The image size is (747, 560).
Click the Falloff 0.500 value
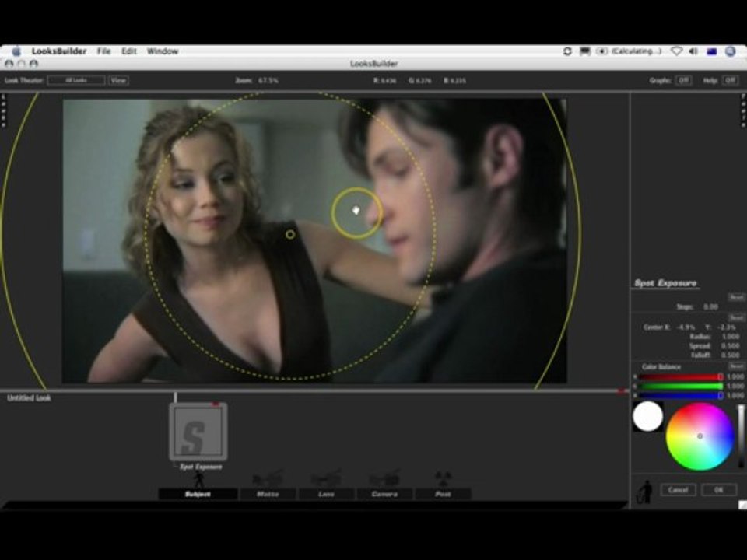tap(731, 355)
